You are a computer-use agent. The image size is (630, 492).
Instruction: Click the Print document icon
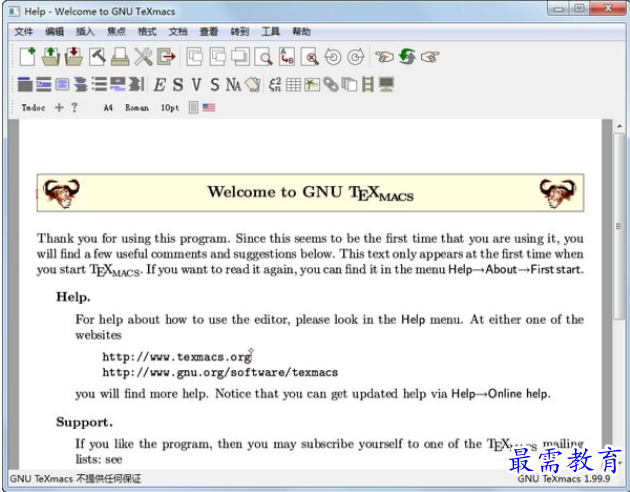(x=120, y=57)
